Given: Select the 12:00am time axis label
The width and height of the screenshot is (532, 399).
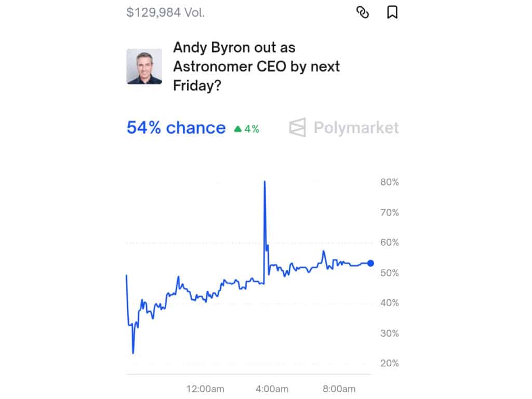Looking at the screenshot, I should coord(205,389).
